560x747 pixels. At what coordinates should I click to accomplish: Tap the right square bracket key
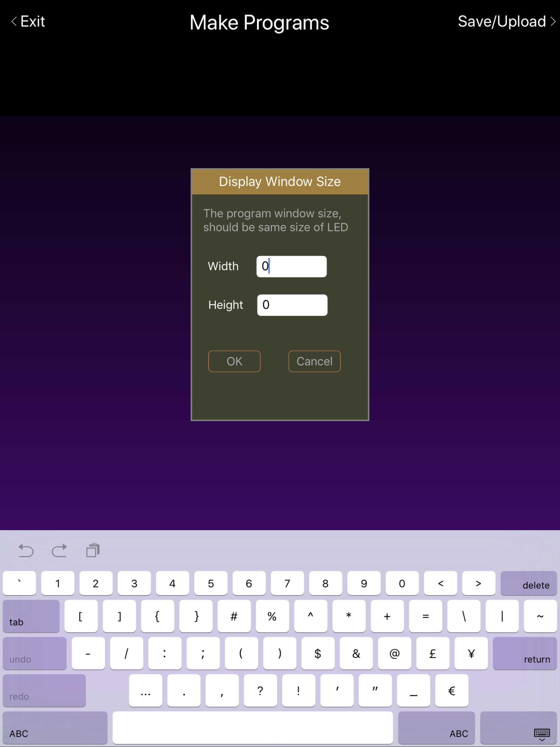click(119, 616)
